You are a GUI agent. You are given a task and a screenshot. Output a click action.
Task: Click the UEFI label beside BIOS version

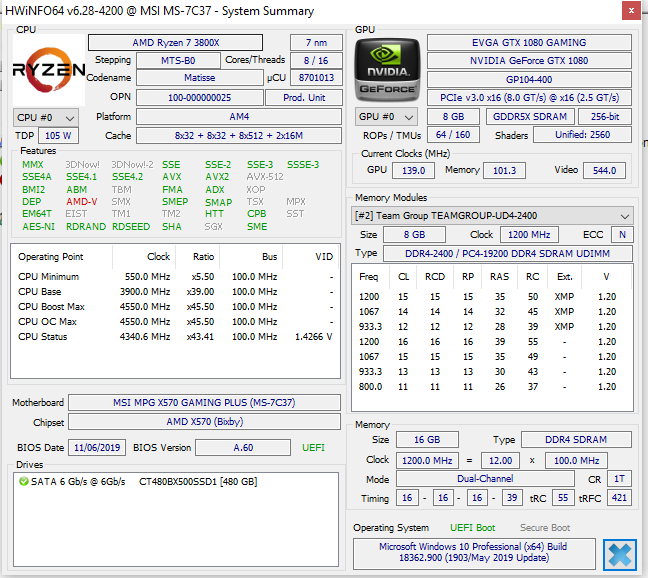tap(313, 447)
